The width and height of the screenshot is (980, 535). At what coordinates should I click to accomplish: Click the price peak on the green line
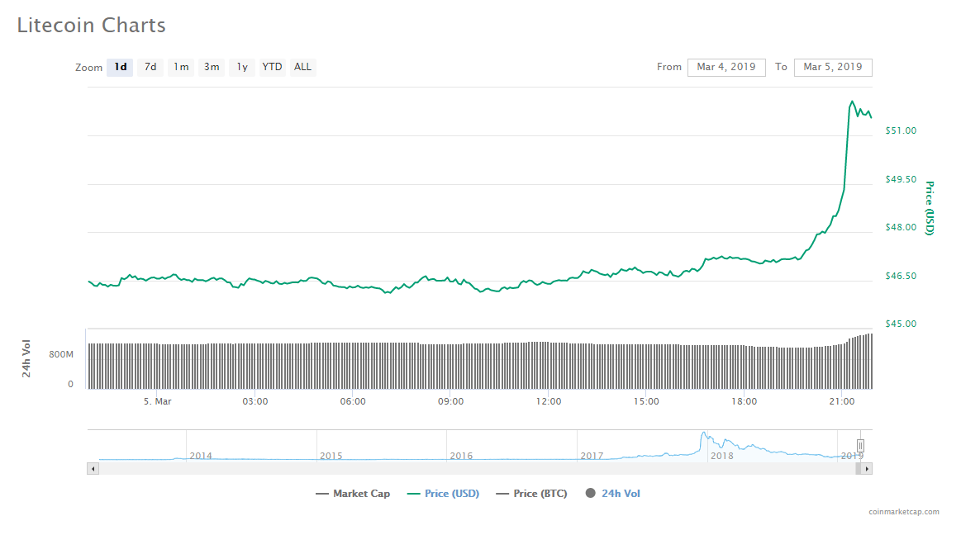[x=852, y=102]
